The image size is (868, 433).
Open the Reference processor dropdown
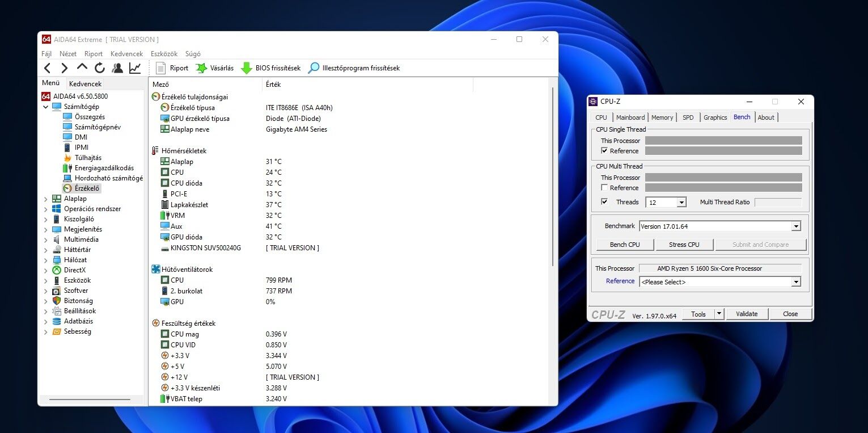[x=796, y=282]
